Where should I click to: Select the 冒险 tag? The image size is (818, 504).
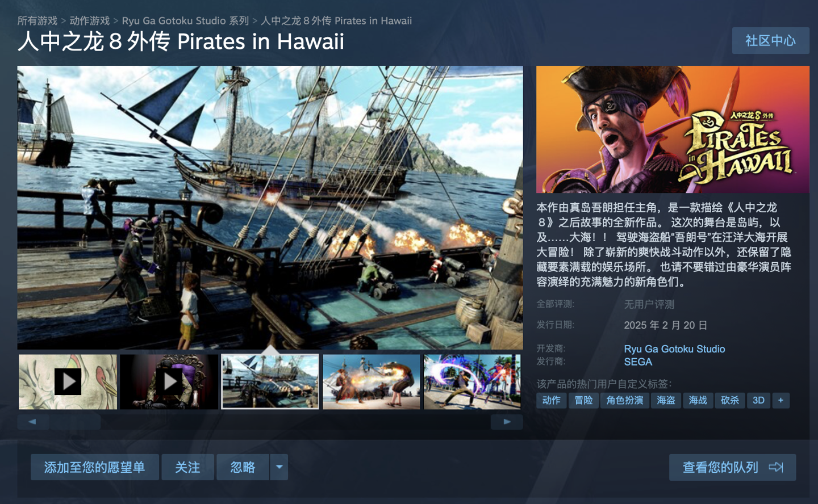[583, 400]
